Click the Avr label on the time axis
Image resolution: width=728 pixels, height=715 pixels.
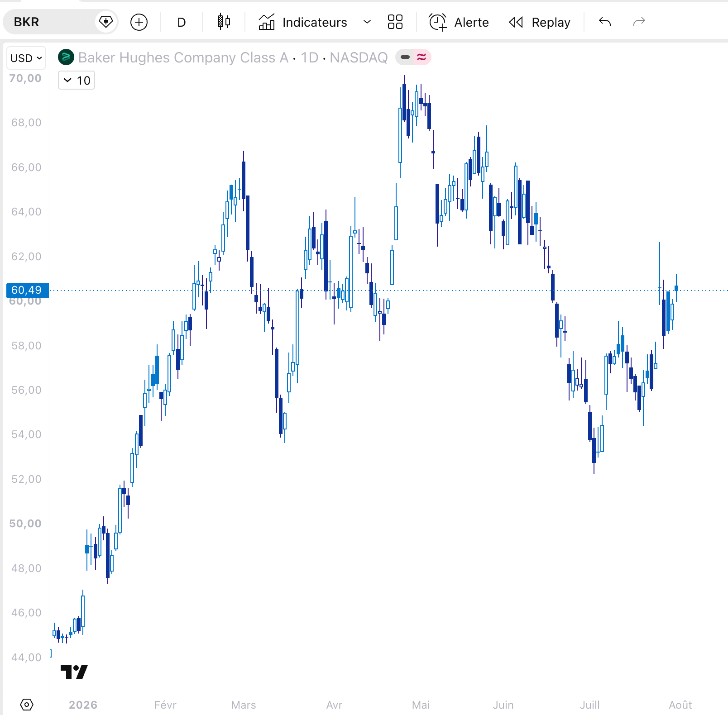334,705
